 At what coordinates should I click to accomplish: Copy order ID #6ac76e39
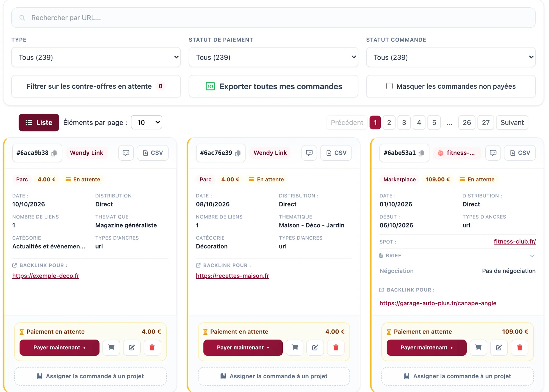point(238,153)
